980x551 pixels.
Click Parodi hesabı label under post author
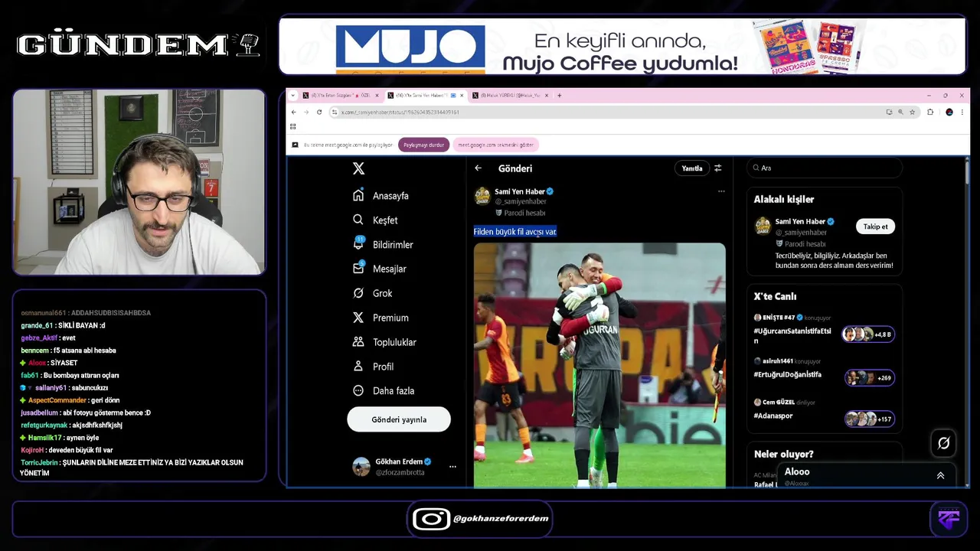[x=520, y=213]
